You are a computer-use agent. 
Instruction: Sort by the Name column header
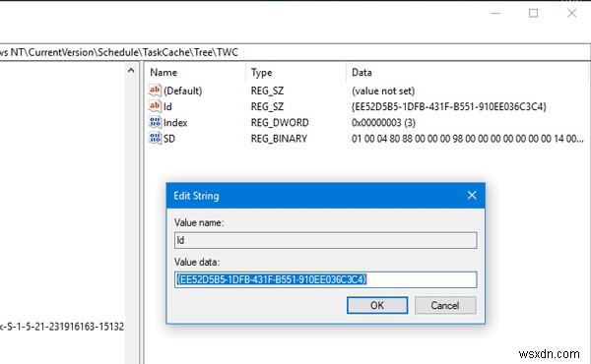coord(164,72)
